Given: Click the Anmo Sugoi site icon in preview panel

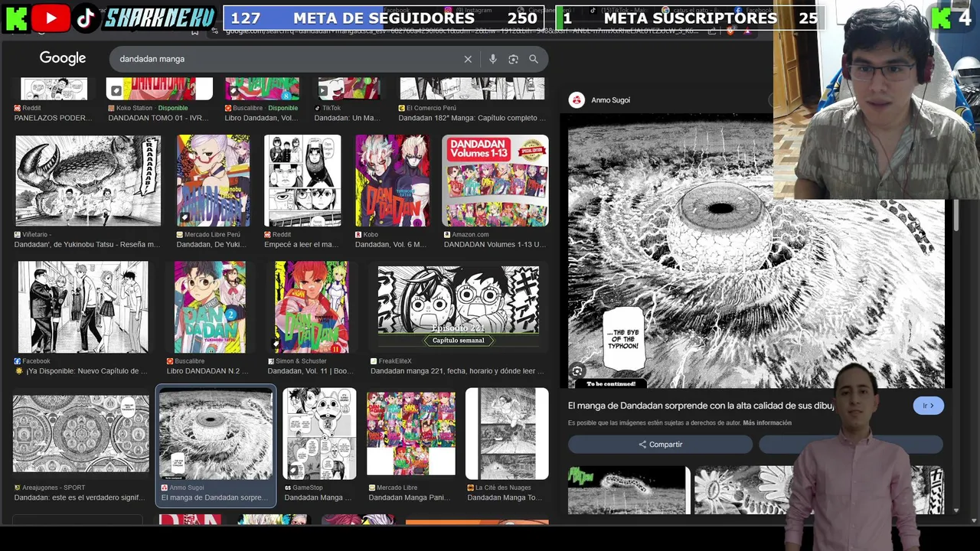Looking at the screenshot, I should pyautogui.click(x=577, y=99).
